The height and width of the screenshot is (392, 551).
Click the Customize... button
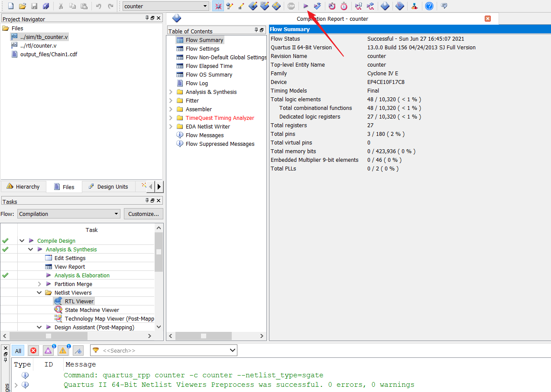click(144, 214)
